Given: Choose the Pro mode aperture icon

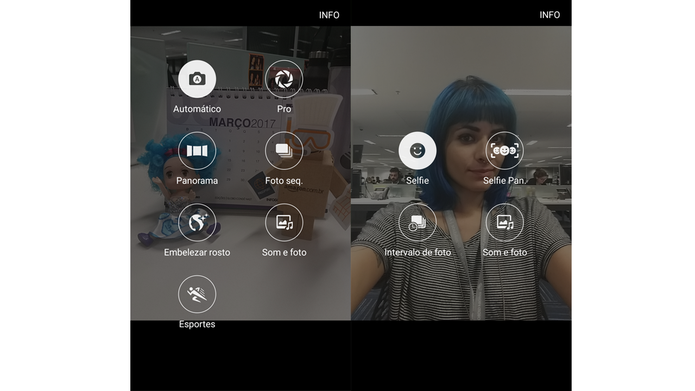Looking at the screenshot, I should (x=284, y=79).
